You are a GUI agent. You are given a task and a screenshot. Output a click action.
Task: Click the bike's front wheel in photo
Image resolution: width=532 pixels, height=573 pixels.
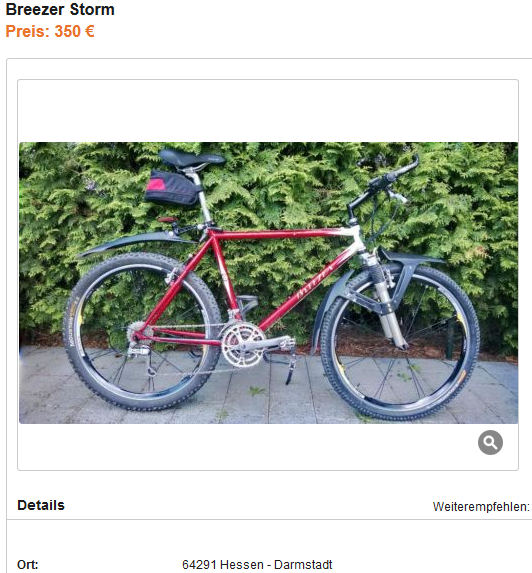[399, 342]
